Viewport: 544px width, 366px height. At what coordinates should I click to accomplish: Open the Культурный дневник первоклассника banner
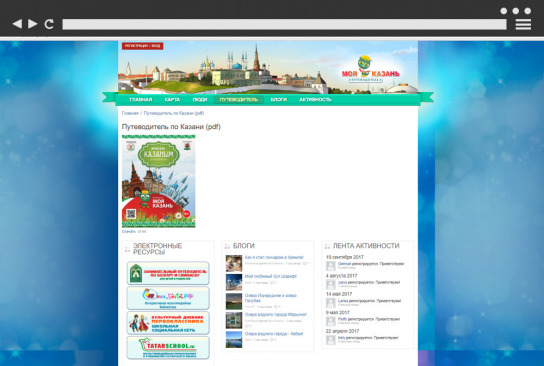tap(168, 323)
